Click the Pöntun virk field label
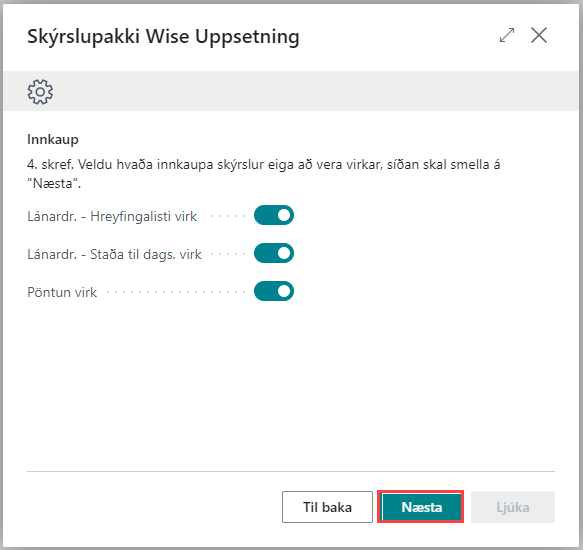Image resolution: width=583 pixels, height=550 pixels. [x=62, y=292]
